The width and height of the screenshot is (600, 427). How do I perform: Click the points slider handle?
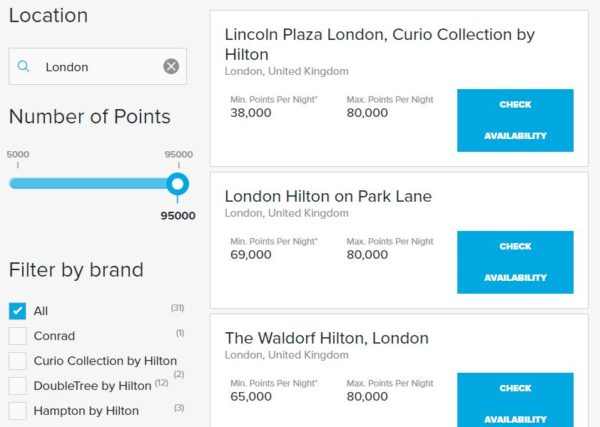178,184
